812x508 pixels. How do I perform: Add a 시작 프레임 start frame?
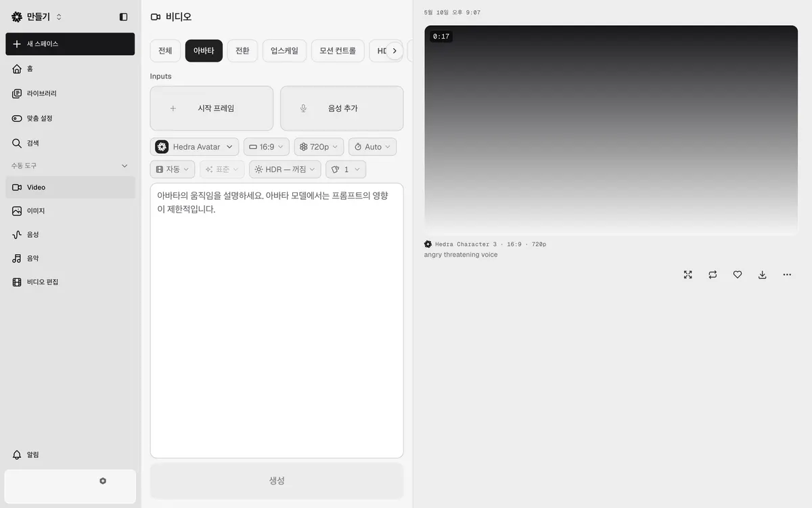pos(212,108)
